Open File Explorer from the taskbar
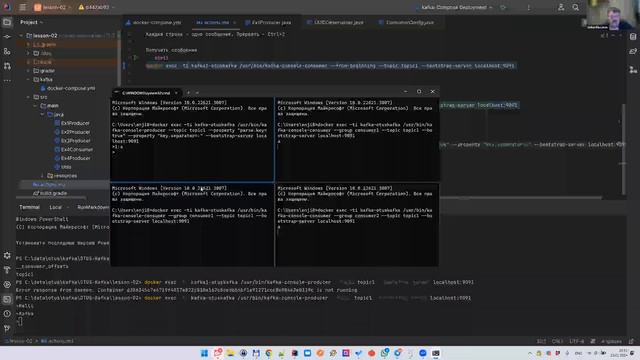The height and width of the screenshot is (360, 640). click(x=230, y=353)
